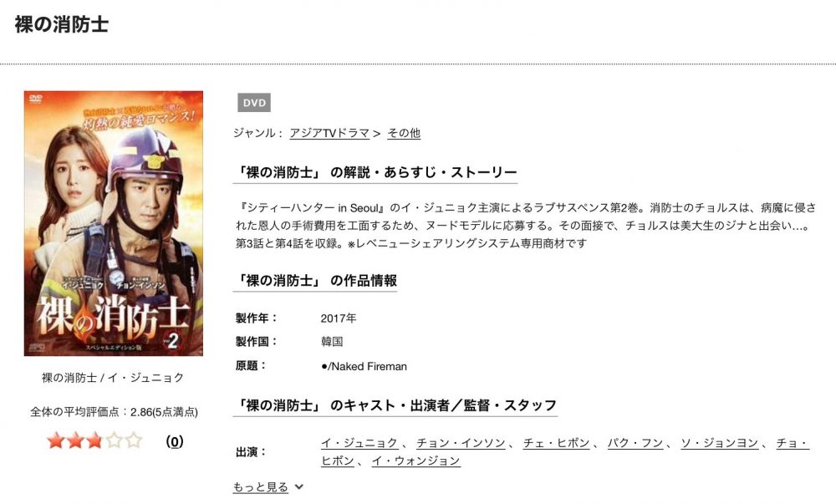Open the もっと見る link
Viewport: 836px width, 504px height.
[260, 487]
